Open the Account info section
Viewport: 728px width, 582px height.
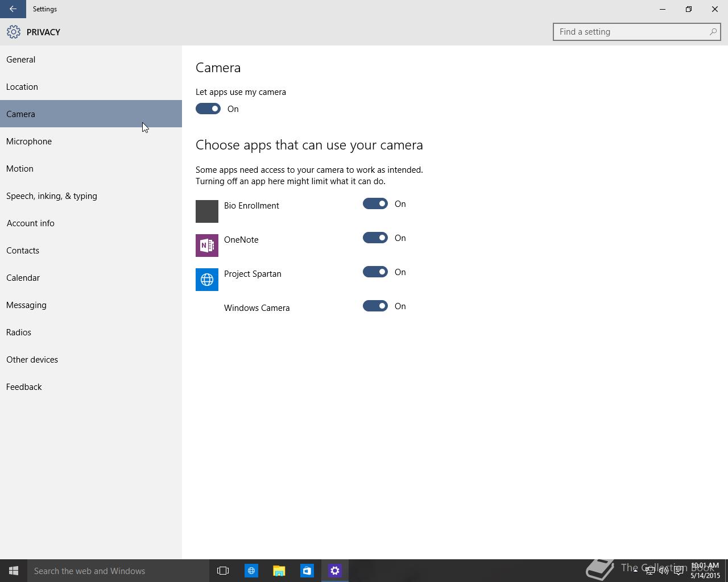click(91, 223)
